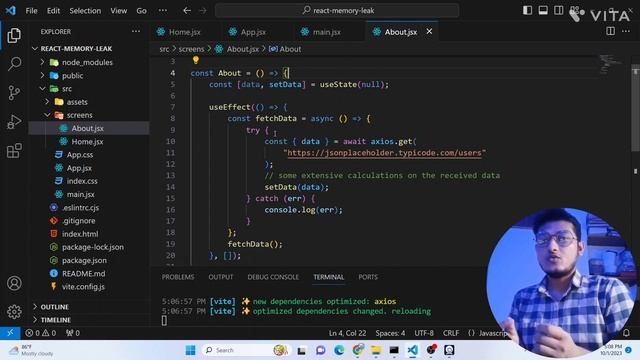Open Microsoft Edge taskbar icon
Image resolution: width=640 pixels, height=360 pixels.
[x=339, y=350]
